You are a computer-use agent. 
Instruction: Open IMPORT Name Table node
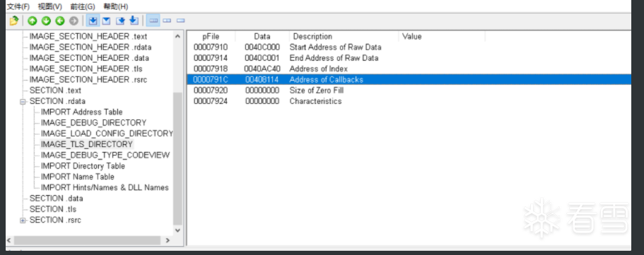click(78, 177)
